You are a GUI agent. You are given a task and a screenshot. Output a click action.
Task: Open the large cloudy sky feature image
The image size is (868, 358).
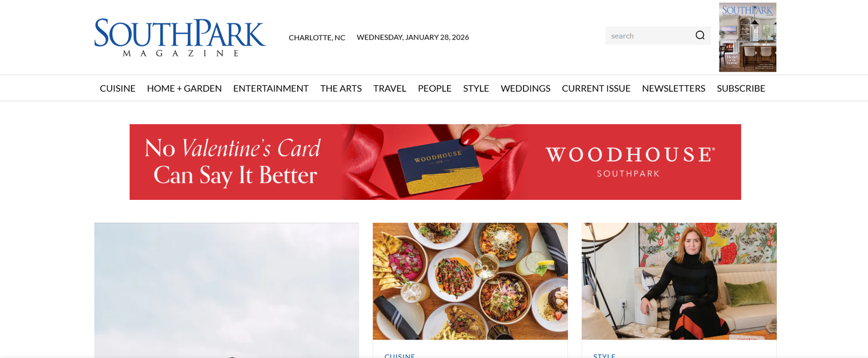point(227,290)
